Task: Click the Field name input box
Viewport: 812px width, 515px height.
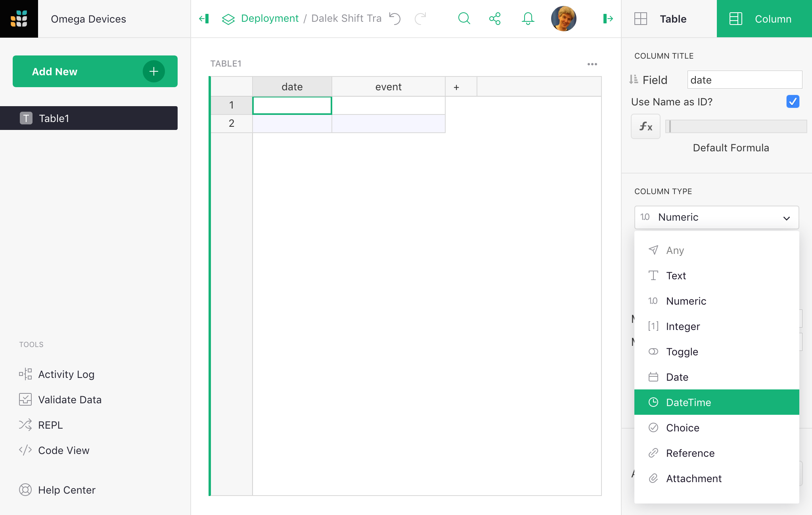Action: point(745,80)
